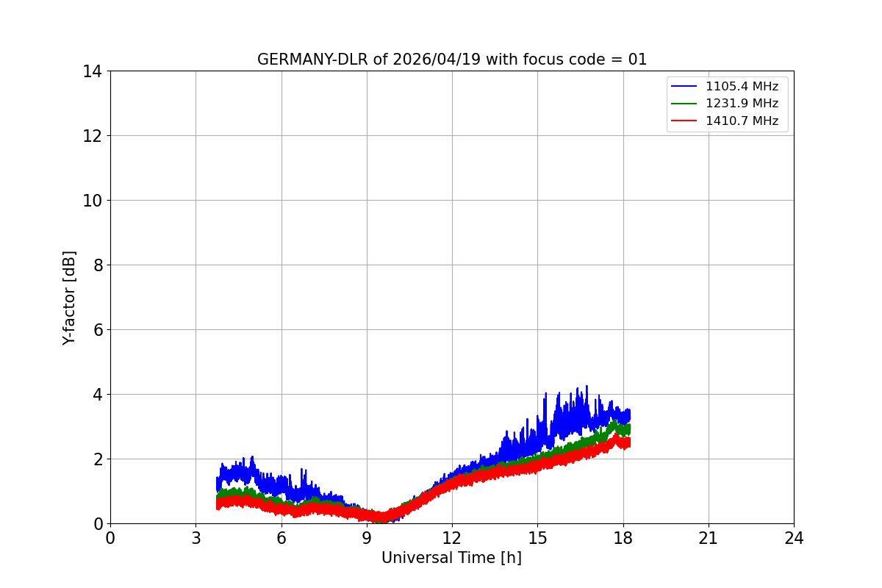This screenshot has height=588, width=882.
Task: Click x-axis tick label '21'
Action: click(709, 538)
